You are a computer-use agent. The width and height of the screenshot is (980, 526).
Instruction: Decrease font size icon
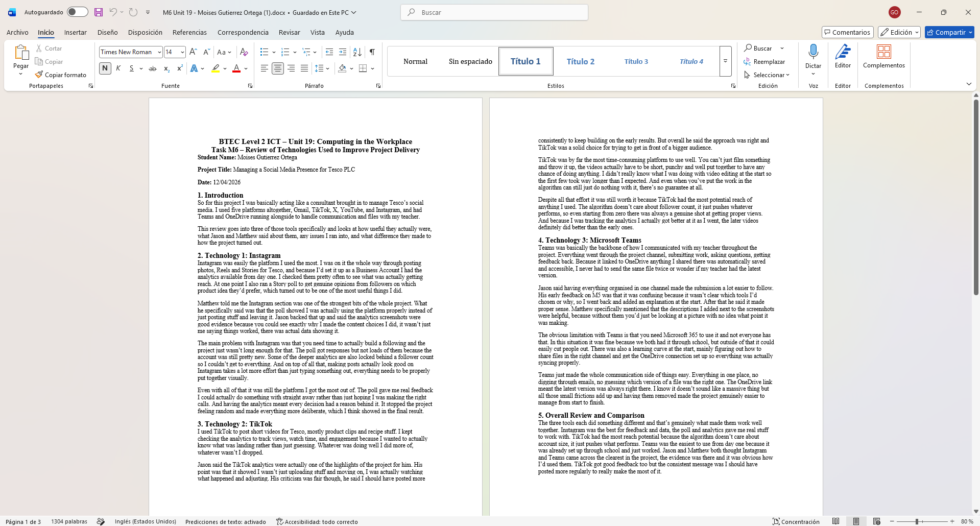(206, 52)
